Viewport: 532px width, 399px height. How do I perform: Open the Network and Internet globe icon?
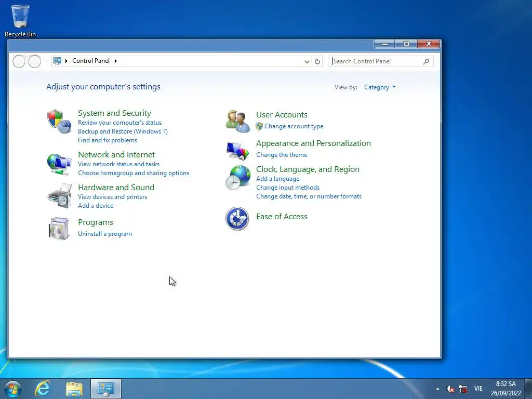click(x=59, y=164)
